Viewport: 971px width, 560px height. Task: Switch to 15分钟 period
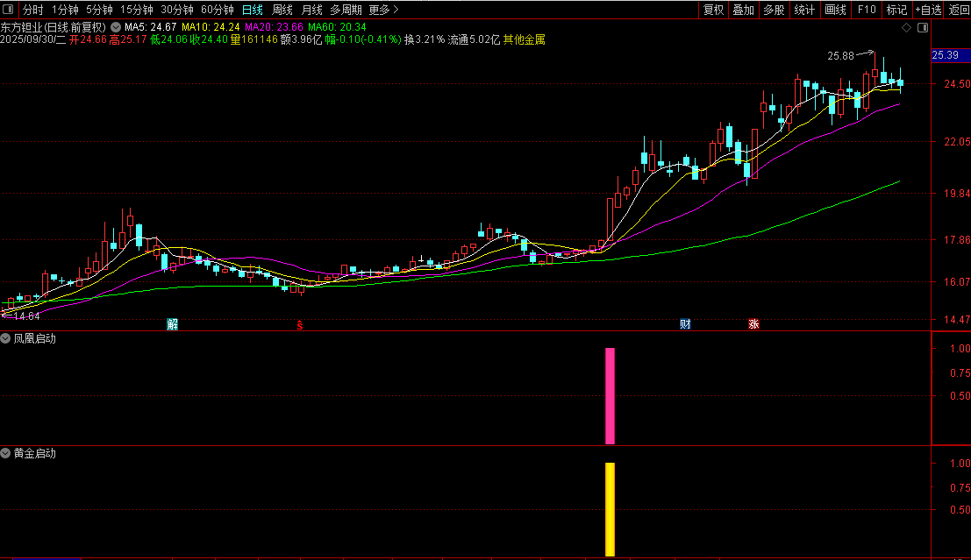coord(136,10)
